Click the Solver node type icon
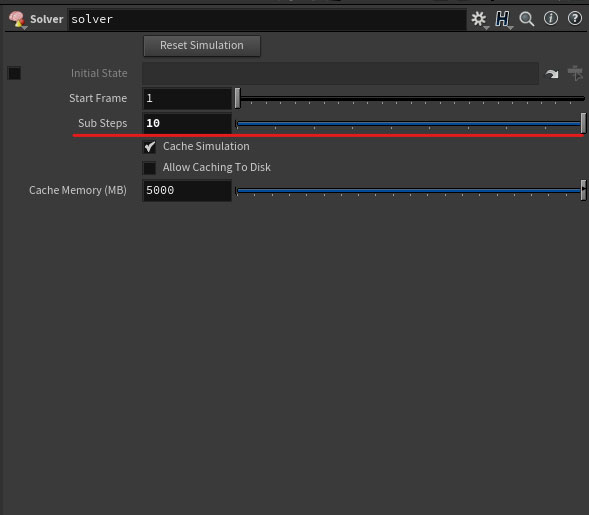The width and height of the screenshot is (589, 515). click(17, 19)
